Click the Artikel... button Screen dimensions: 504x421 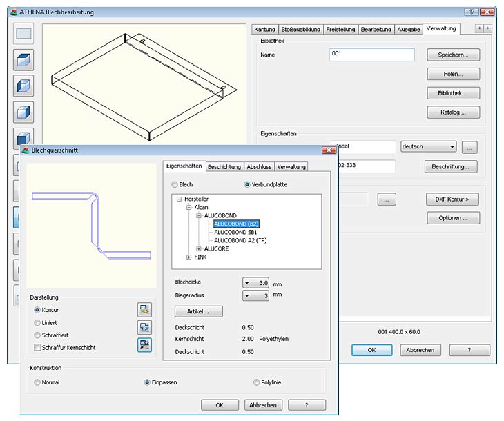pyautogui.click(x=199, y=311)
